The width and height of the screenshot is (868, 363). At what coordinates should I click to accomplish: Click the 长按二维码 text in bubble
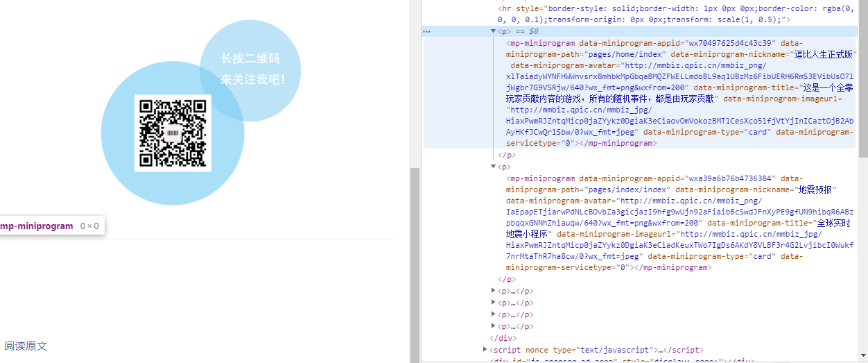click(250, 59)
